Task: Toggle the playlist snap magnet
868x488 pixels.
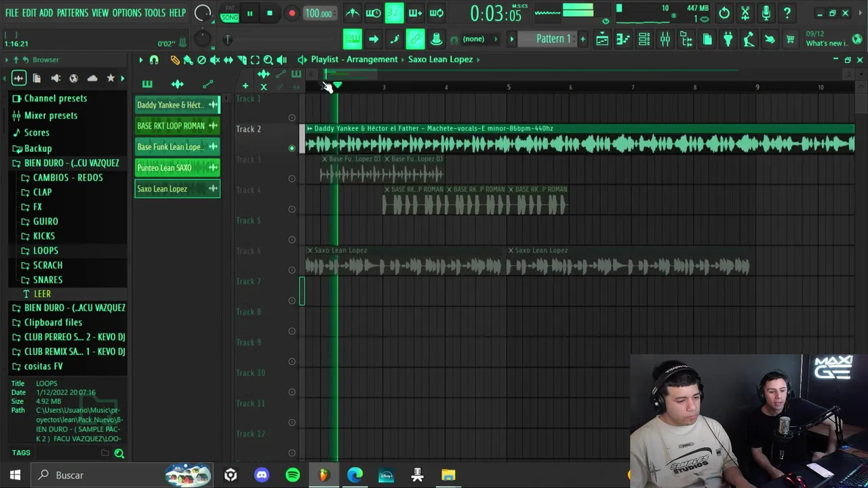Action: point(154,60)
